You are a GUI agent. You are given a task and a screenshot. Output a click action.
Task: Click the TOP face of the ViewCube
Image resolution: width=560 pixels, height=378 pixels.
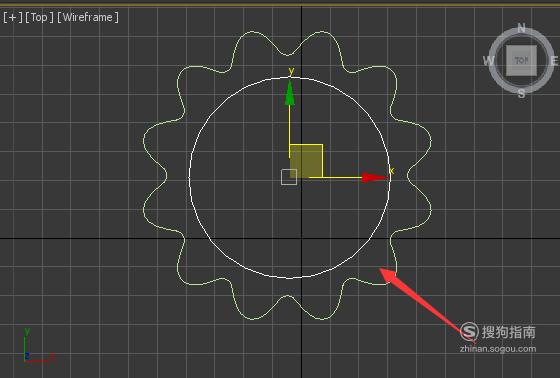click(521, 60)
